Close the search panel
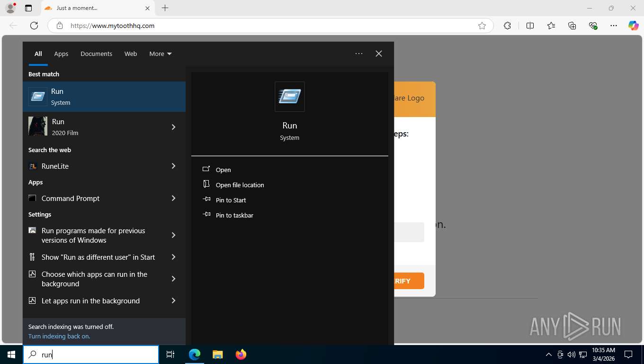The height and width of the screenshot is (364, 644). [379, 54]
